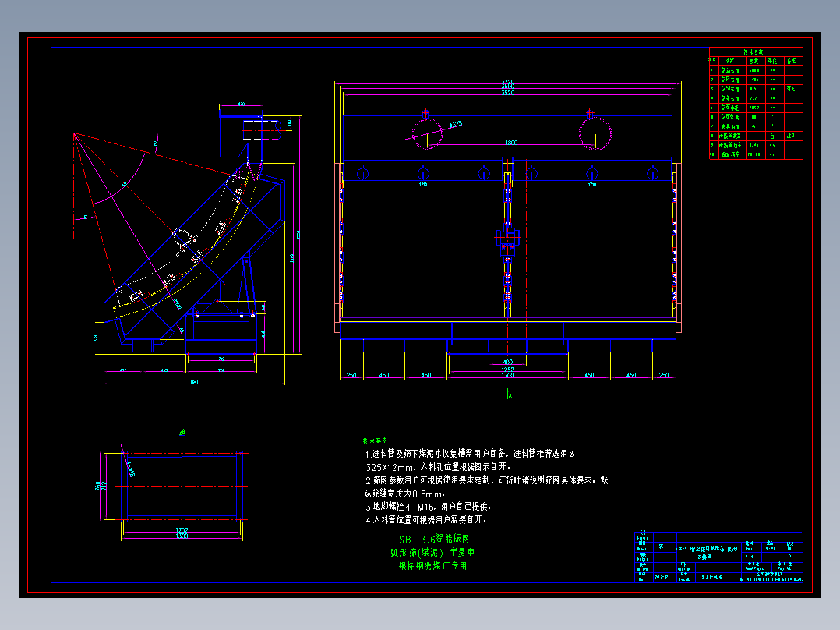Select the ISB-3.6智能振网 title text
Image resolution: width=840 pixels, height=630 pixels.
432,539
